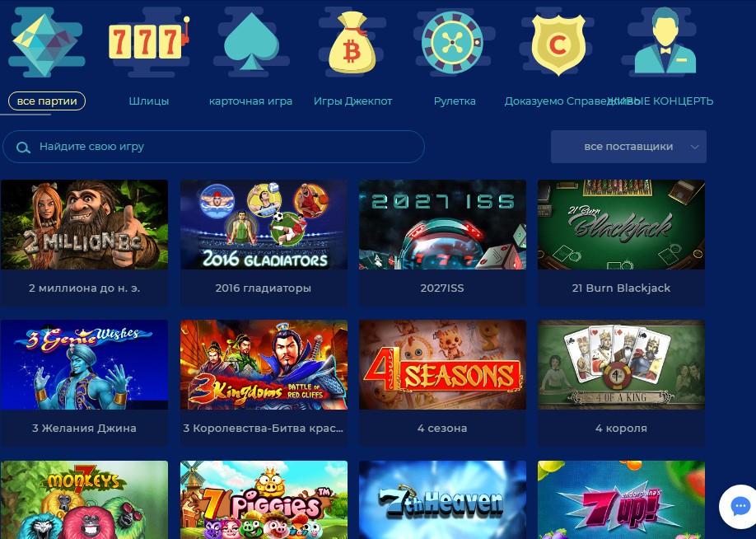Choose the roulette wheel icon
Image resolution: width=756 pixels, height=539 pixels.
(452, 43)
